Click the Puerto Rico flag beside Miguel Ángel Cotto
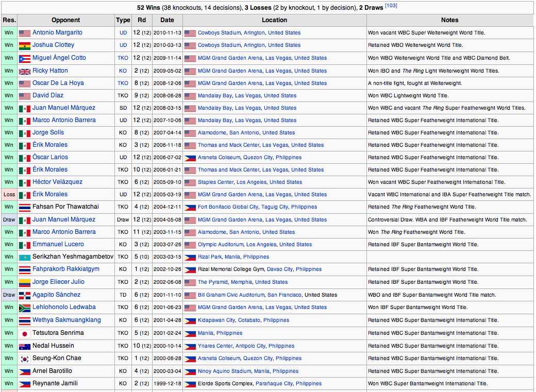The image size is (536, 392). click(x=24, y=58)
